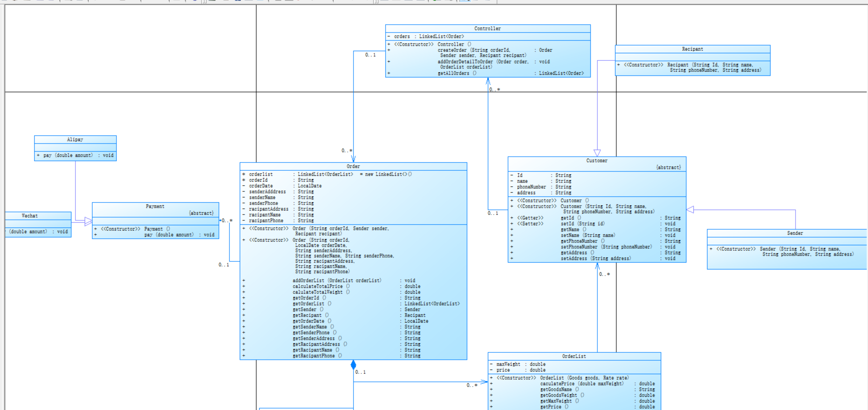Click the Order class header
This screenshot has width=868, height=410.
click(353, 166)
